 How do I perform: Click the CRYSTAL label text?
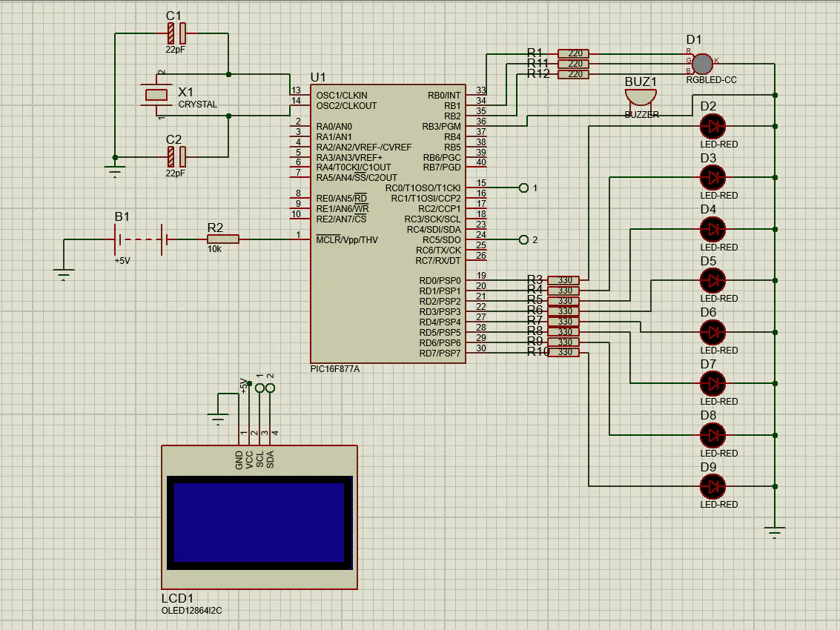tap(198, 105)
